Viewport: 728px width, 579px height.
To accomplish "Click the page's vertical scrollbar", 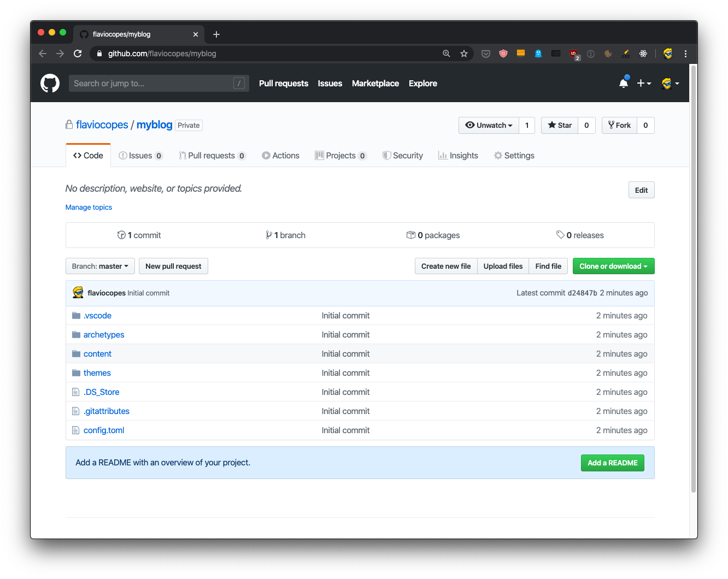I will (693, 273).
